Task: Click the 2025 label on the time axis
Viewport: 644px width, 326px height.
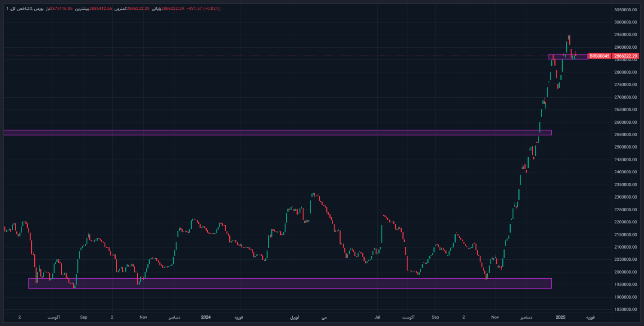Action: point(561,317)
